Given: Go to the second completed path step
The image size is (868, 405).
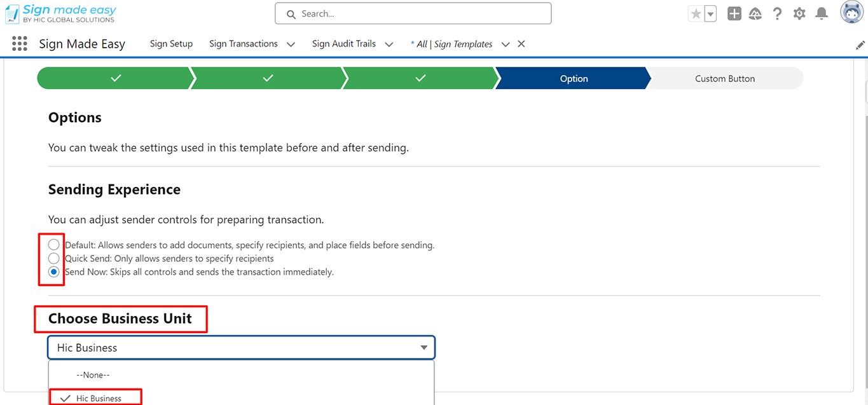Looking at the screenshot, I should (x=268, y=78).
